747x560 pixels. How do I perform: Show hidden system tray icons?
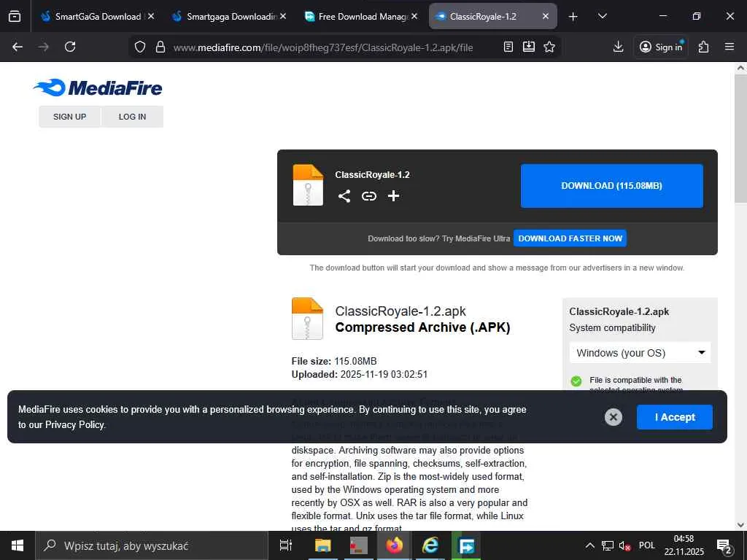pos(589,545)
